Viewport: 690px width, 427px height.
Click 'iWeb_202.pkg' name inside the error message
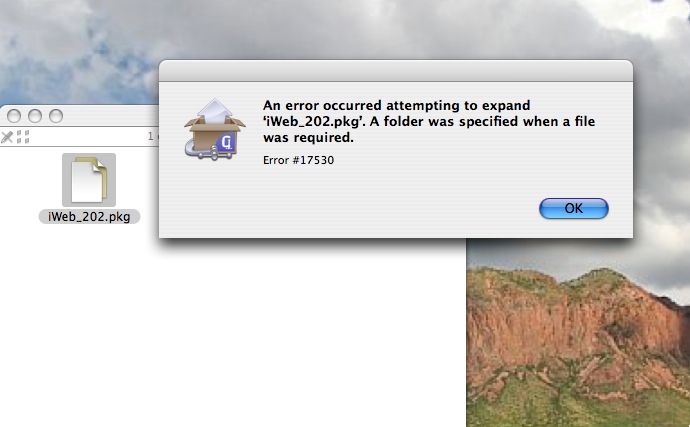[312, 121]
